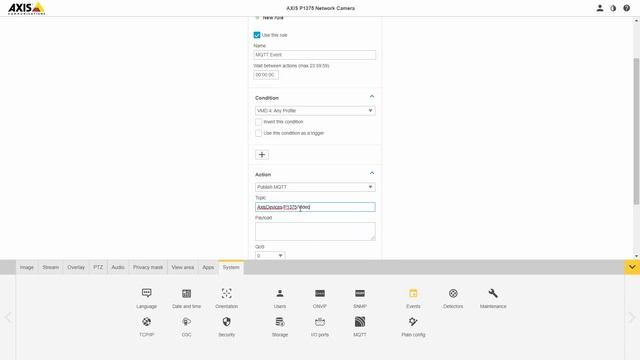Open the Security shield icon
640x360 pixels.
tap(227, 322)
